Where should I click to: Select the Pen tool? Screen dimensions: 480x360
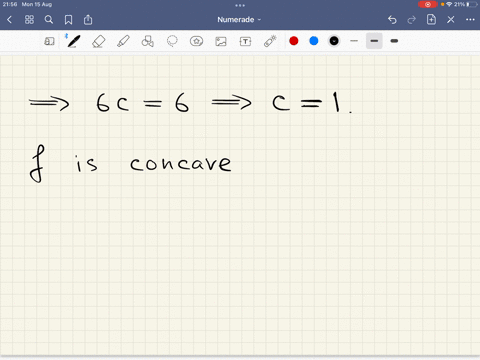point(74,41)
